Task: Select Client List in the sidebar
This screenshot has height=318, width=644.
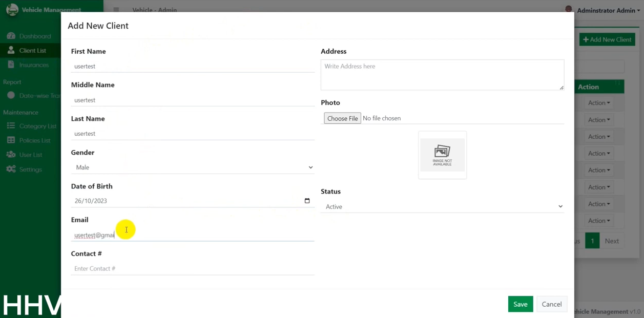Action: click(32, 51)
